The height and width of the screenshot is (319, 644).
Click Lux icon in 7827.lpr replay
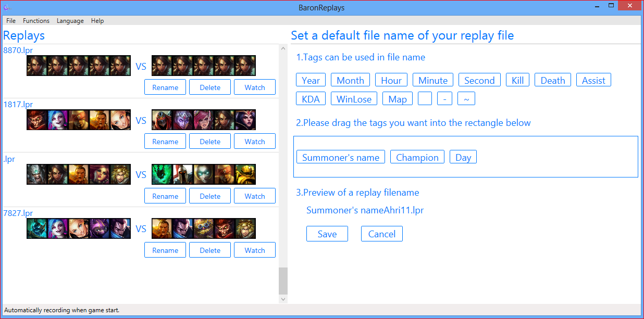click(79, 229)
